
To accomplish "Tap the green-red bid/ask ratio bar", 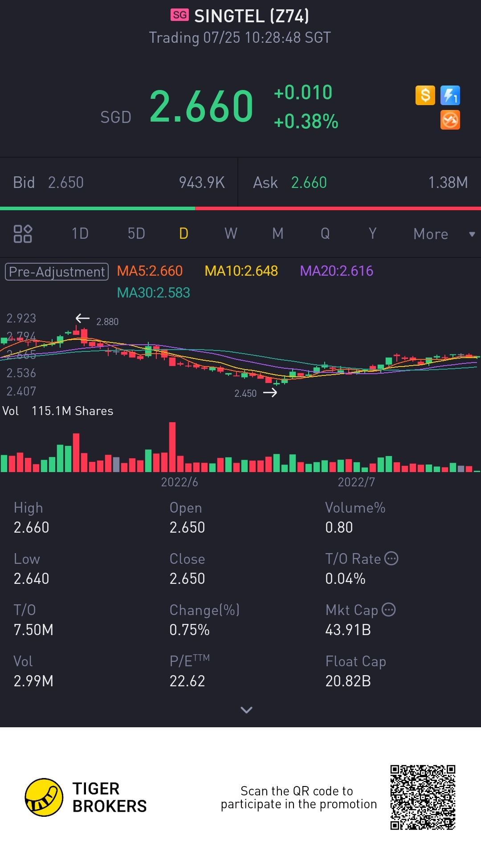I will pyautogui.click(x=240, y=208).
